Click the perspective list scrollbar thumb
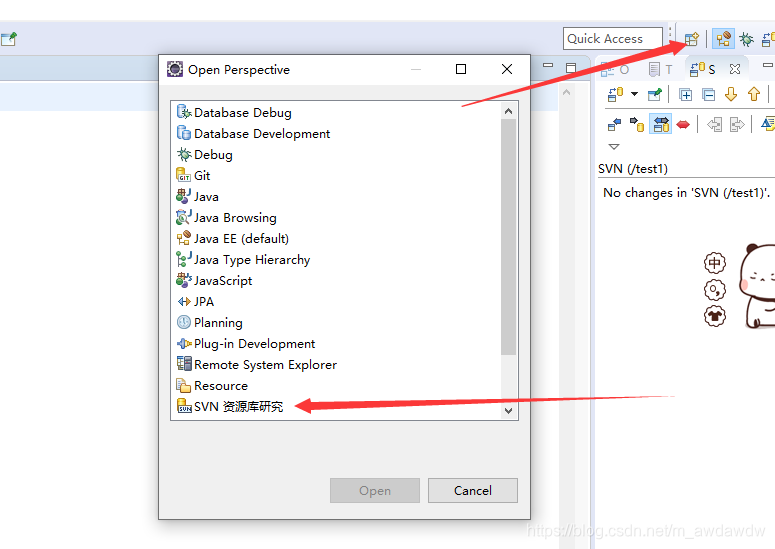 [508, 237]
